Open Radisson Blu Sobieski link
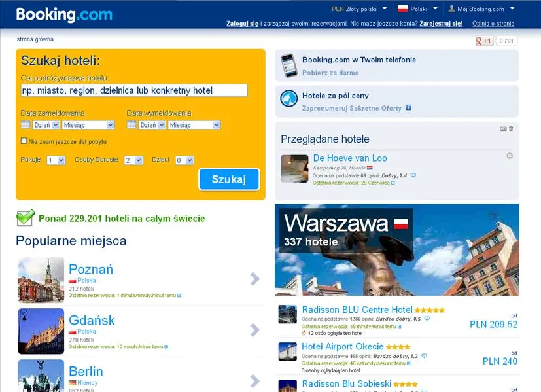Image resolution: width=541 pixels, height=392 pixels. 347,383
